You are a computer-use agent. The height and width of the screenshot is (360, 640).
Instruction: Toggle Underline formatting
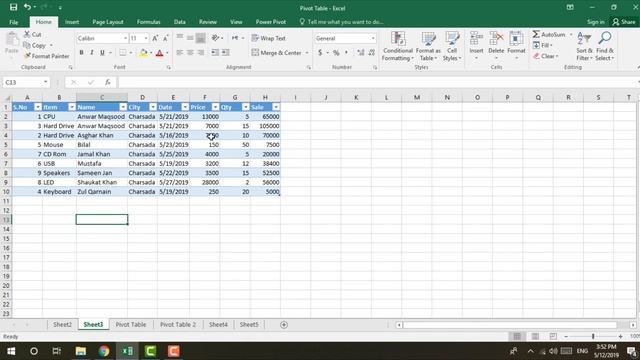coord(102,53)
